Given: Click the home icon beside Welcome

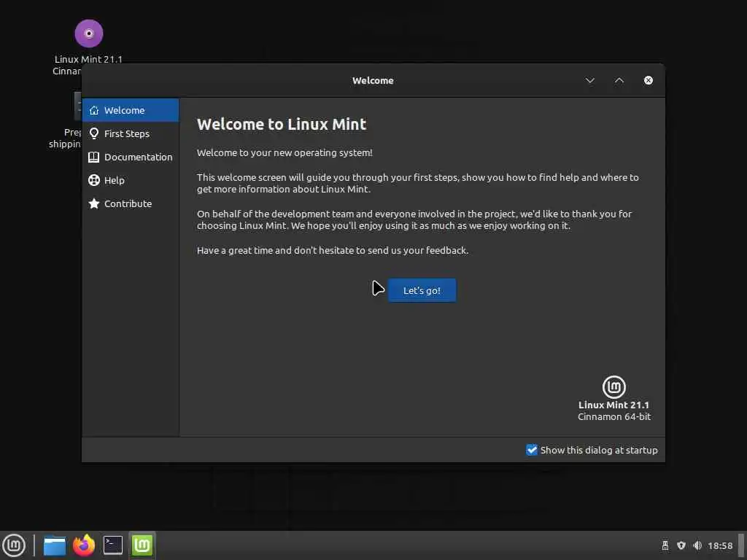Looking at the screenshot, I should coord(94,110).
